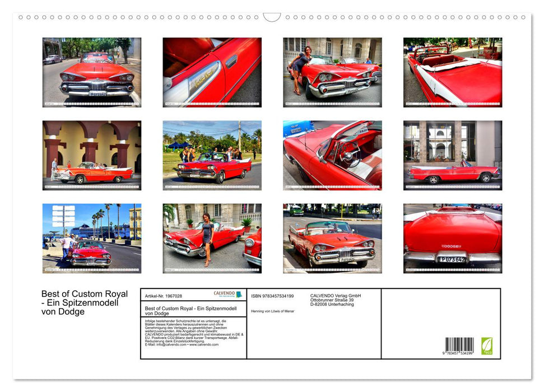The height and width of the screenshot is (392, 544).
Task: Select the convertible under the arched building photo
Action: [x=91, y=155]
